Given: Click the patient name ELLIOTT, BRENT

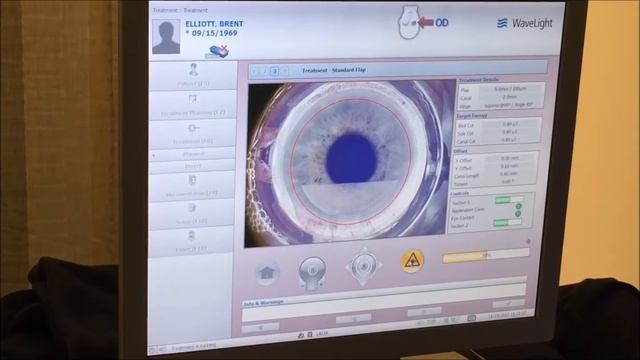Looking at the screenshot, I should [214, 24].
